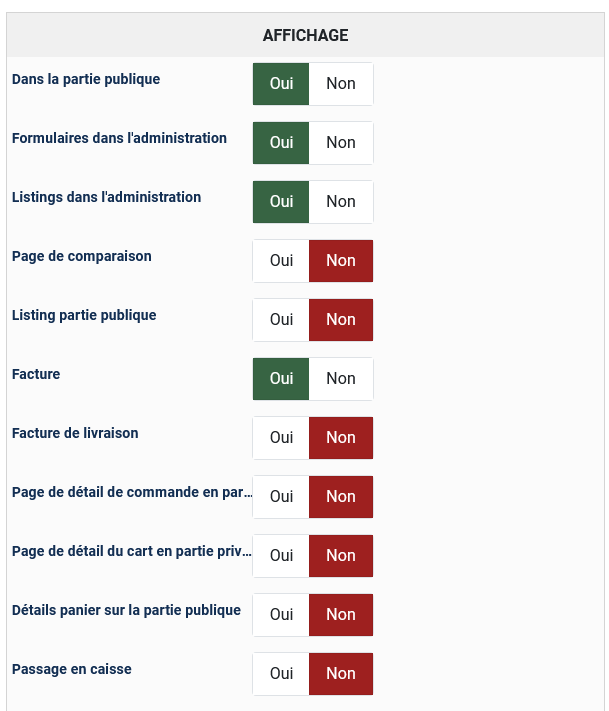Click Oui on the 'Facture' row
Viewport: 609px width, 711px height.
(281, 379)
